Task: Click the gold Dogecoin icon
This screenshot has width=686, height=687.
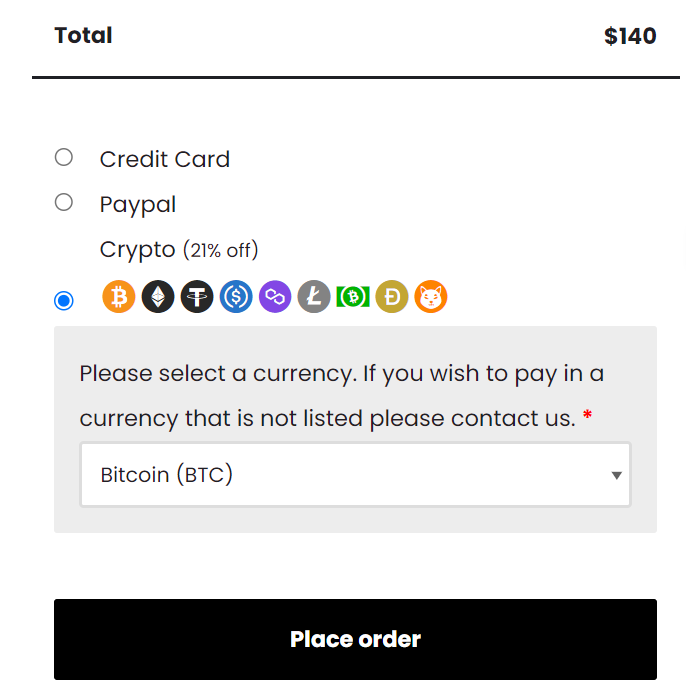Action: coord(392,297)
